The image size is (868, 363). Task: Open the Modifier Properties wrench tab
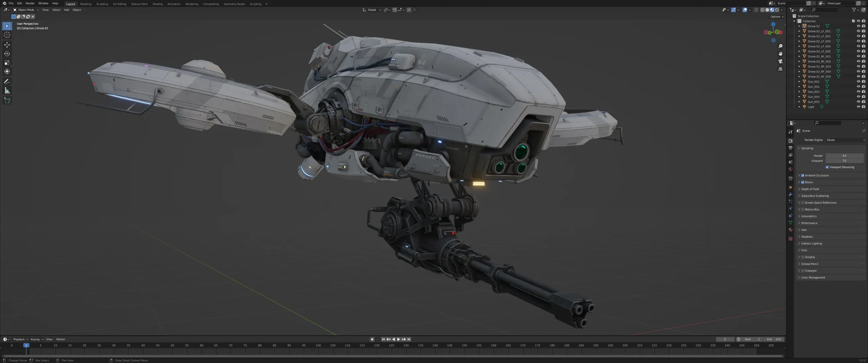[790, 194]
